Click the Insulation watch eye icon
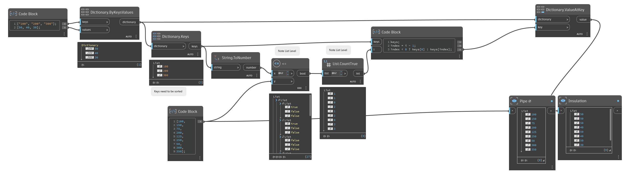This screenshot has width=644, height=174. click(x=563, y=101)
